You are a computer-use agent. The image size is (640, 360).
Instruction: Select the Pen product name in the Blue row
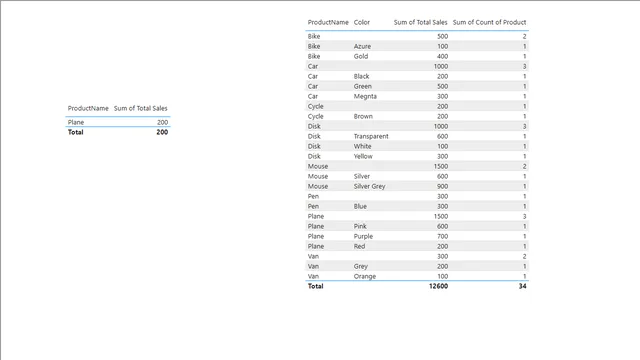(313, 206)
